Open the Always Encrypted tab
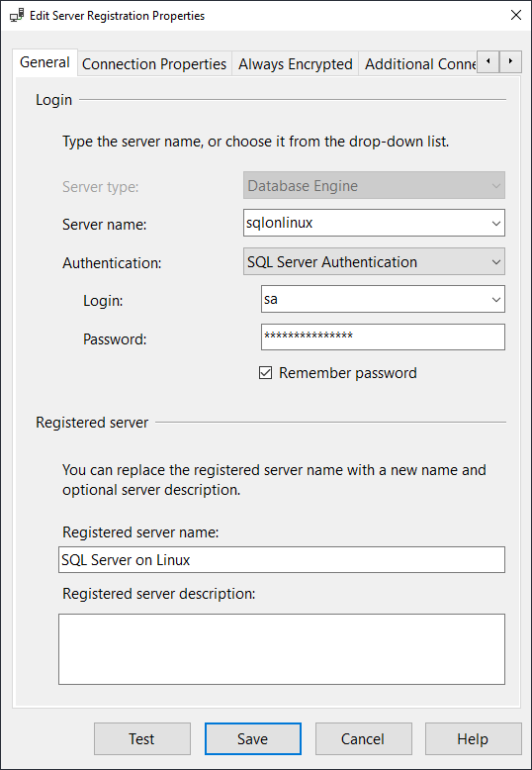532x770 pixels. (296, 64)
